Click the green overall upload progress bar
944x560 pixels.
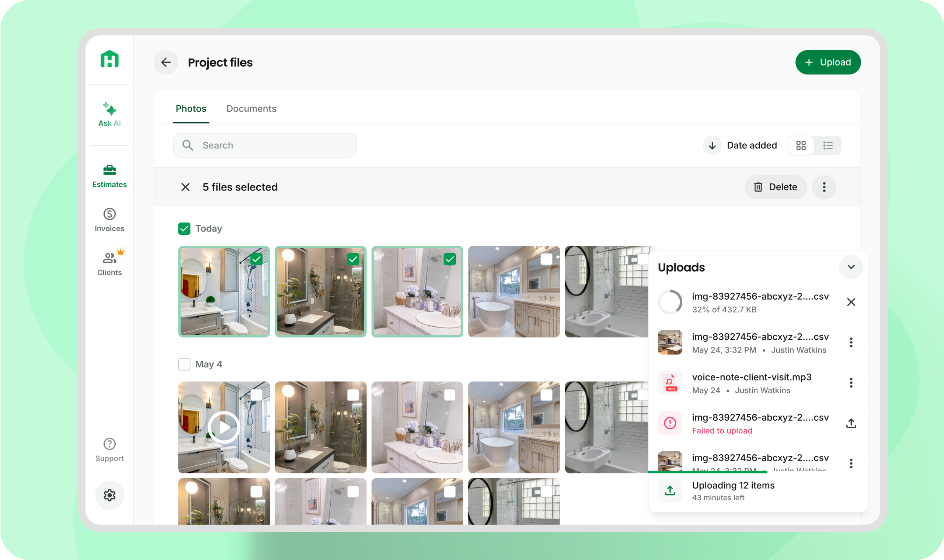708,472
